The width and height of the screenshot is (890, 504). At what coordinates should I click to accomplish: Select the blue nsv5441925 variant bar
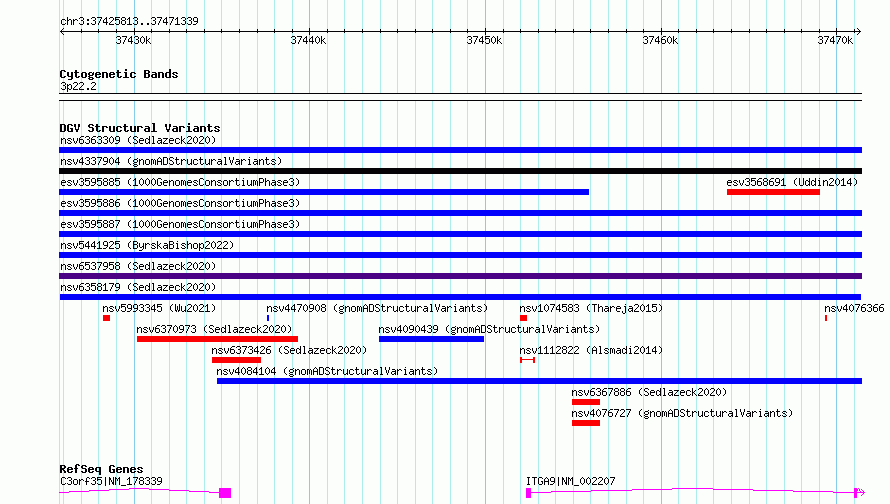click(460, 255)
